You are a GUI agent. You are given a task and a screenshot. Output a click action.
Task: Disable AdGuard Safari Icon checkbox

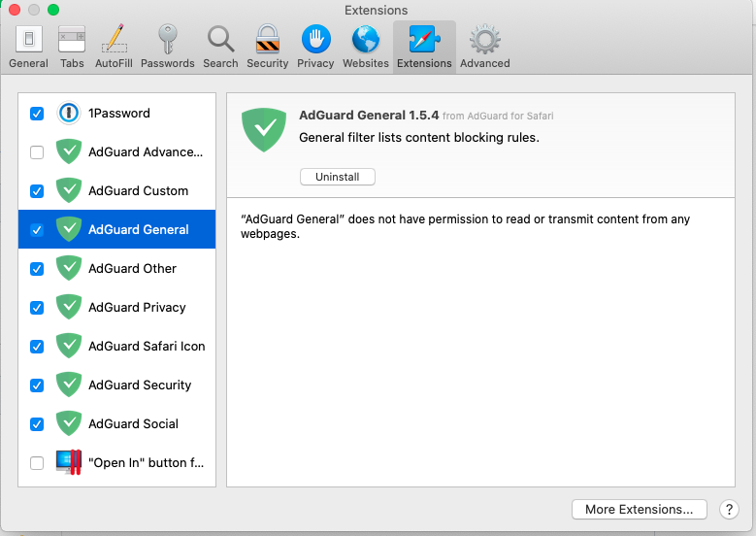tap(37, 347)
